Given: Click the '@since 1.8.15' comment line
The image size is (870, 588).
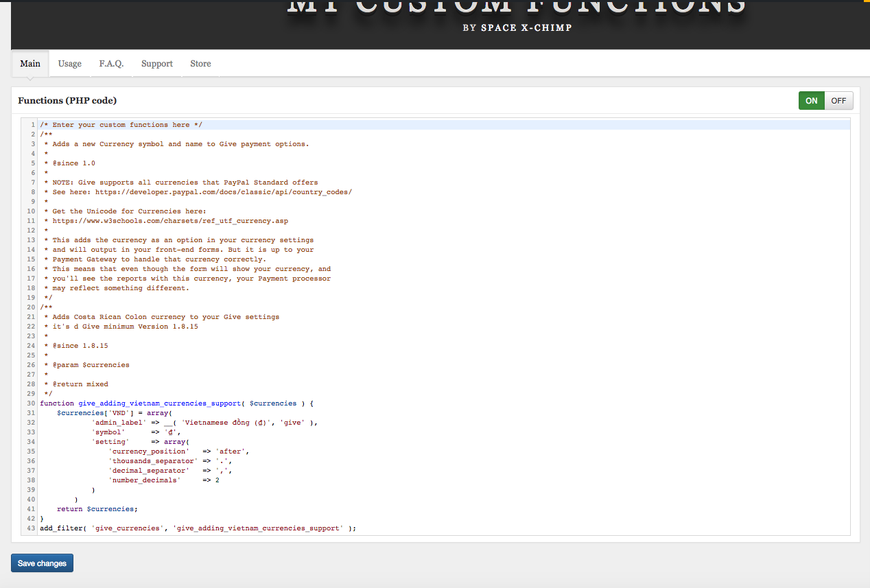Looking at the screenshot, I should pyautogui.click(x=75, y=346).
